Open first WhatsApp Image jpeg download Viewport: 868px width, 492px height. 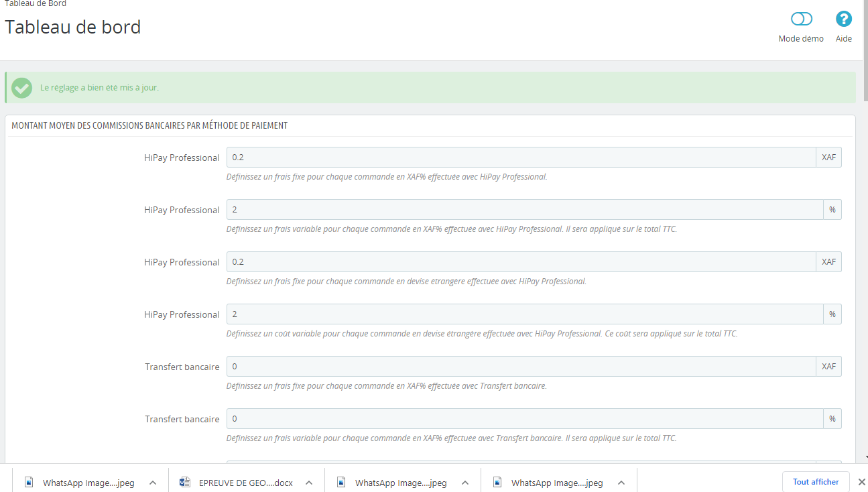88,483
